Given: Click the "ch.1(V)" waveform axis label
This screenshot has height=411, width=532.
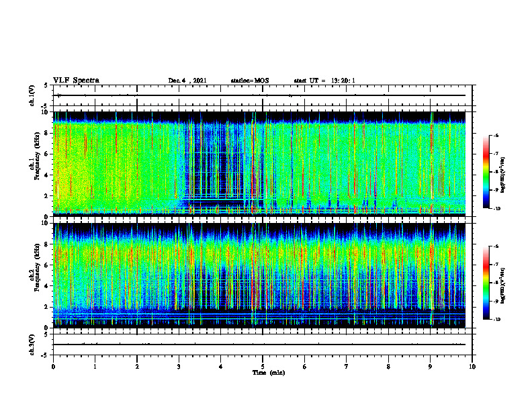Looking at the screenshot, I should (x=32, y=95).
